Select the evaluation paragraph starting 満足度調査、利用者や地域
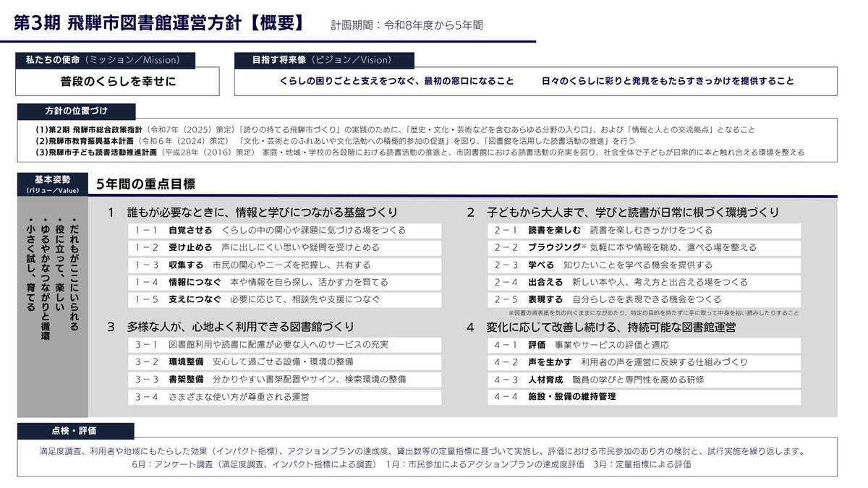Screen dimensions: 868x488 (x=421, y=451)
